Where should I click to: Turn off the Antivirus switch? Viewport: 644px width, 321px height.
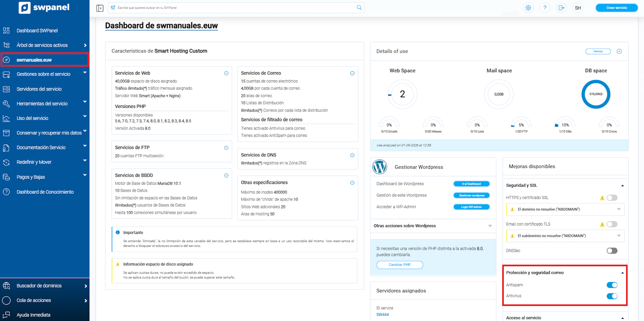[612, 296]
